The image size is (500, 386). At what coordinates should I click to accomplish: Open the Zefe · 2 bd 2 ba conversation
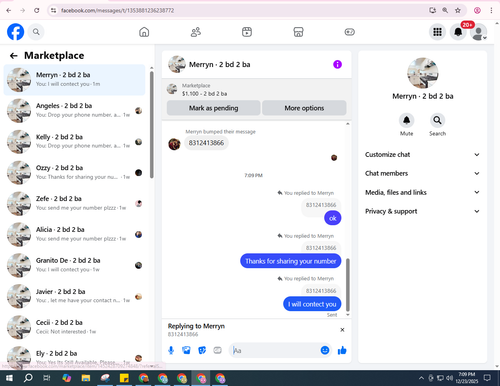point(74,203)
